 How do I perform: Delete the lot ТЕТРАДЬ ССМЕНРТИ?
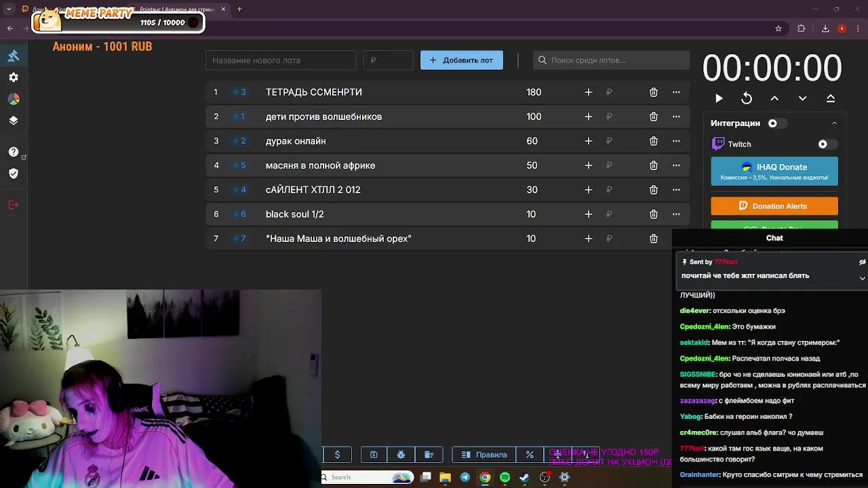[x=654, y=92]
